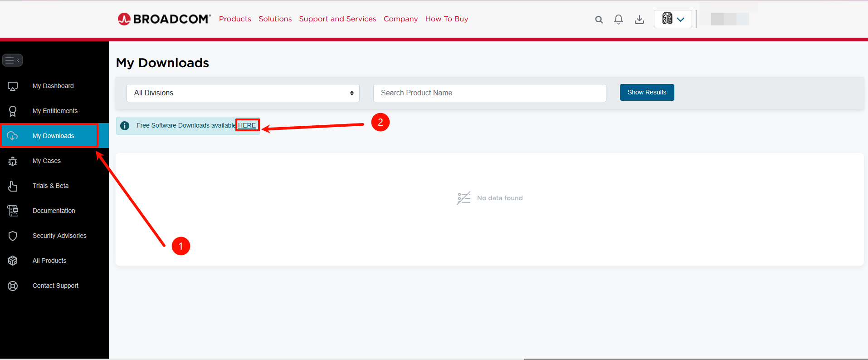
Task: Click the Broadcom logo
Action: coord(164,19)
